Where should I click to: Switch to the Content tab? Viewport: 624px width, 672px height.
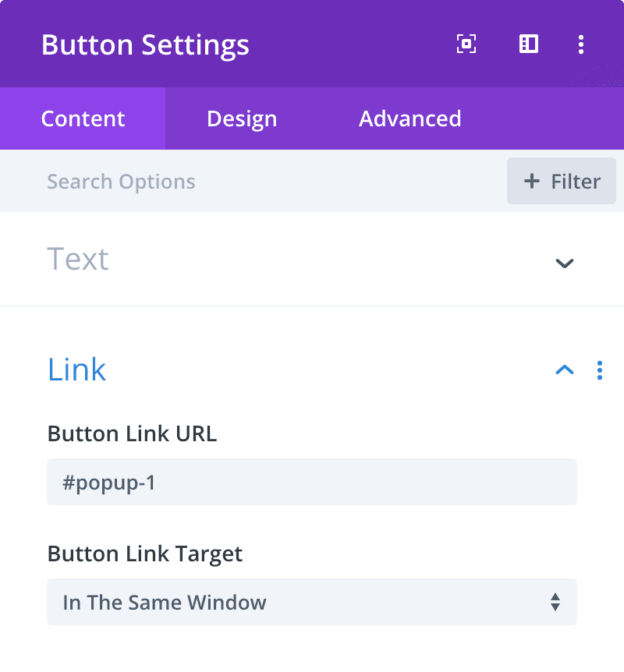pos(83,118)
